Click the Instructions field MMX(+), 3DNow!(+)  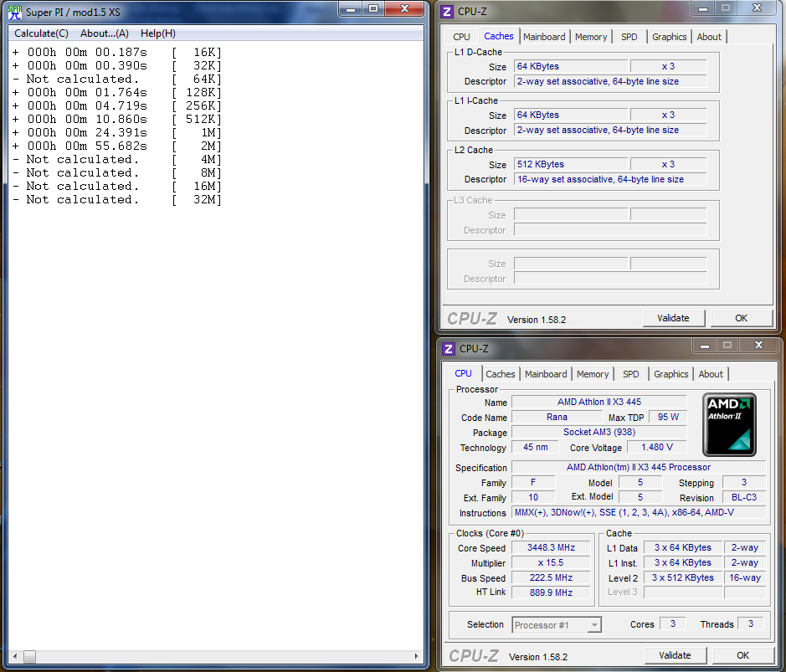coord(639,512)
